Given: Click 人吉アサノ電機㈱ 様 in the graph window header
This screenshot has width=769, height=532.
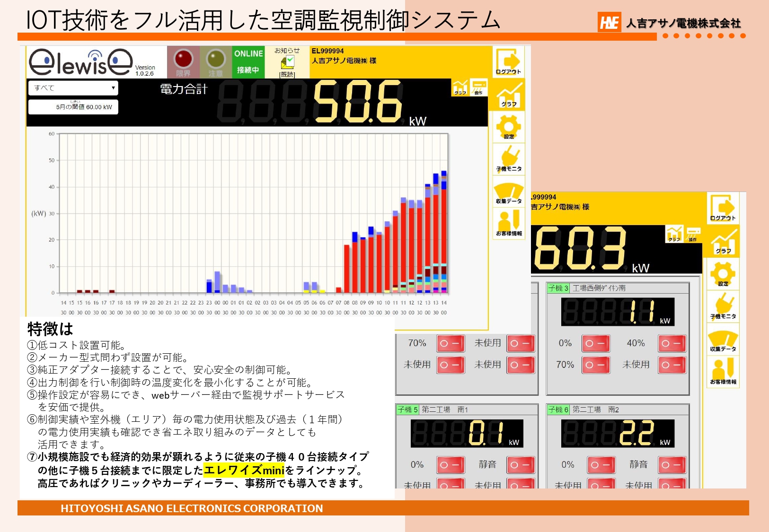Looking at the screenshot, I should point(344,61).
